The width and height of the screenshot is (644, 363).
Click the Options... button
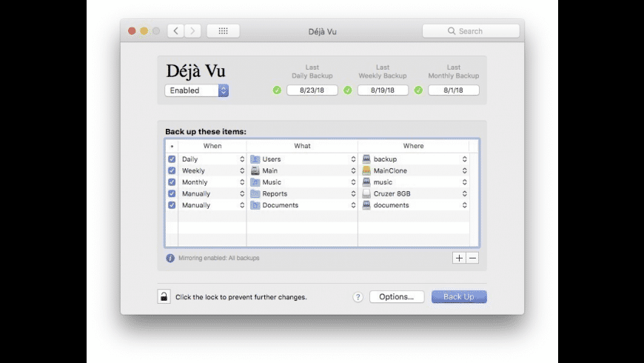coord(397,297)
